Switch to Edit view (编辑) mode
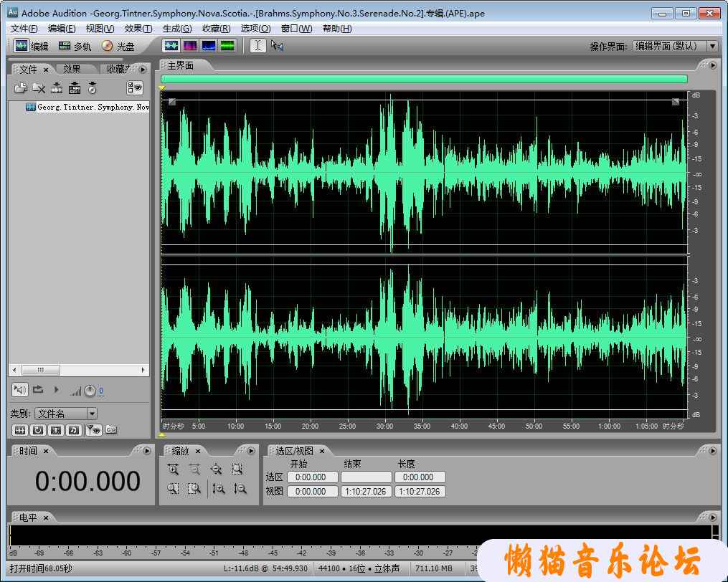Screen dimensions: 728x582 tap(31, 46)
